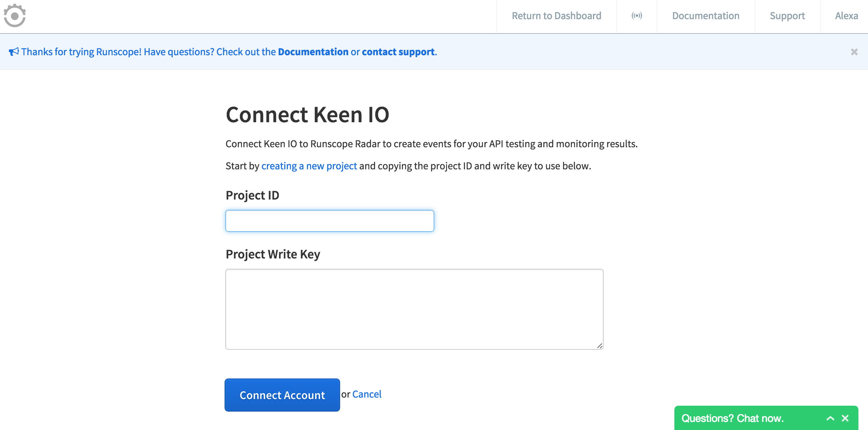Viewport: 868px width, 430px height.
Task: Open Documentation in the top navigation
Action: tap(706, 16)
